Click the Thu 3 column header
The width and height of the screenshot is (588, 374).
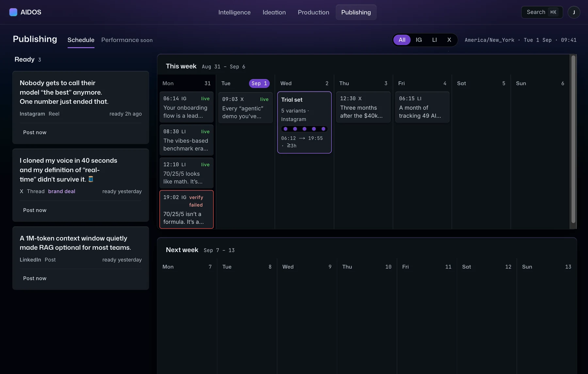363,83
